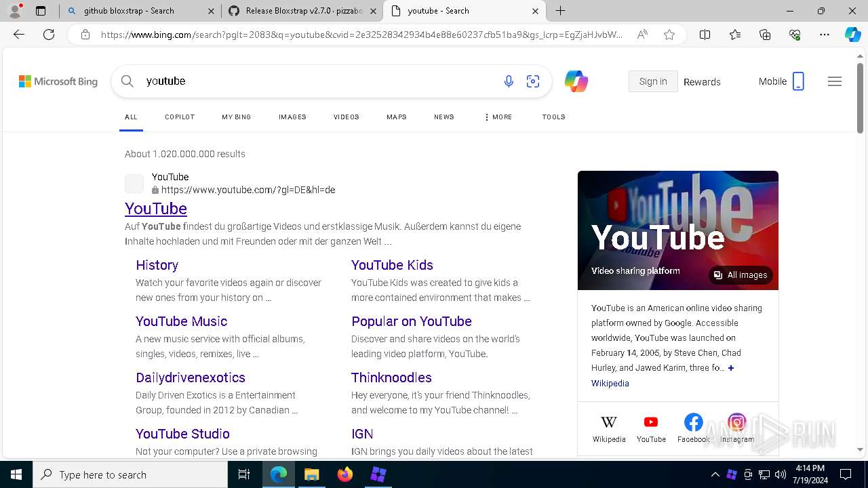Open the Favorites list icon
This screenshot has height=488, width=868.
[735, 35]
